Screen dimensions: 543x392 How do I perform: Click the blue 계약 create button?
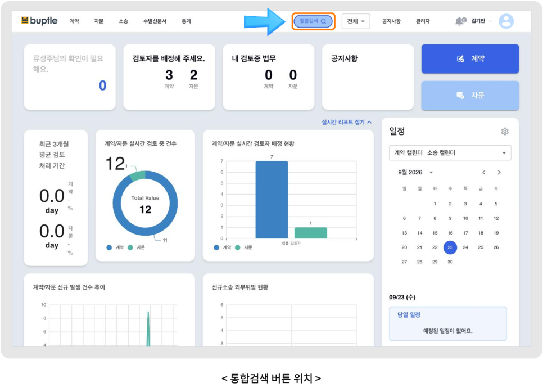coord(470,58)
